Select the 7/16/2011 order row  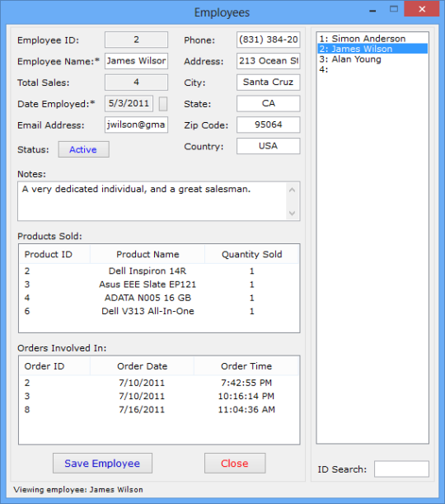coord(159,409)
